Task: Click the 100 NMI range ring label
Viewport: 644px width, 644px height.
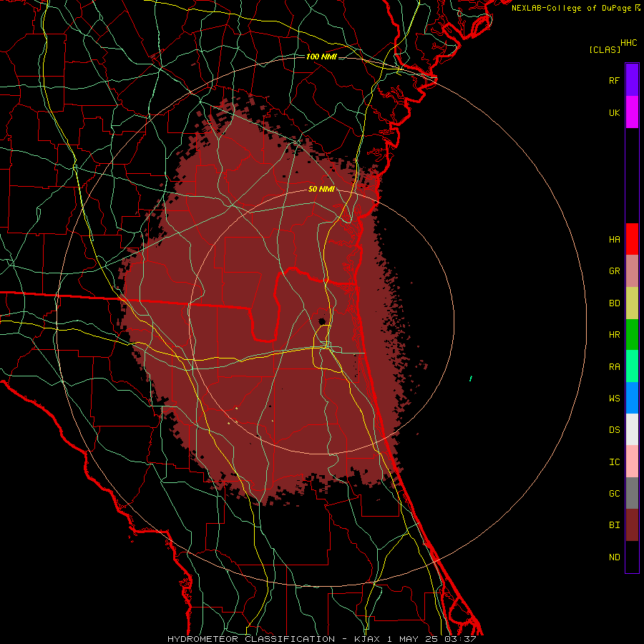Action: point(321,57)
